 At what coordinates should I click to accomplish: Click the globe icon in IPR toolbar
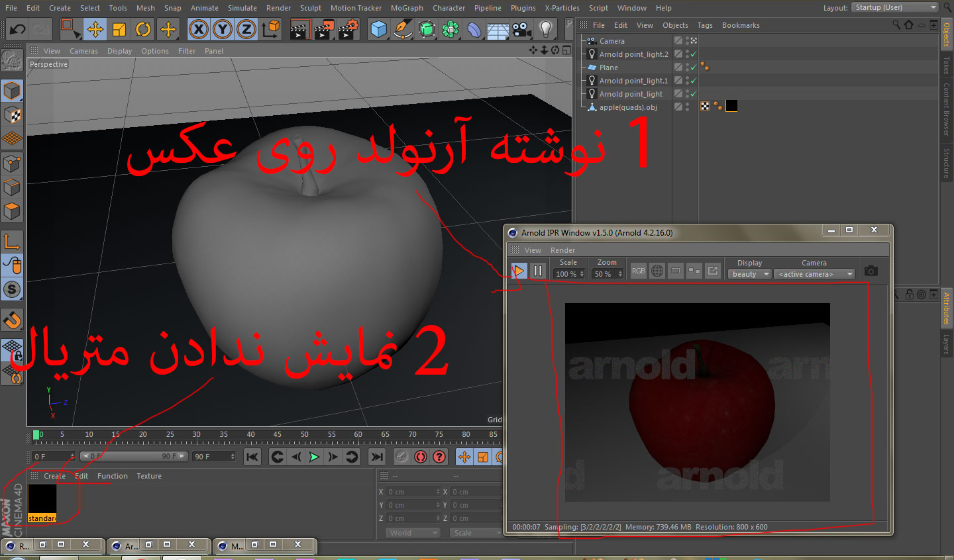pos(657,271)
